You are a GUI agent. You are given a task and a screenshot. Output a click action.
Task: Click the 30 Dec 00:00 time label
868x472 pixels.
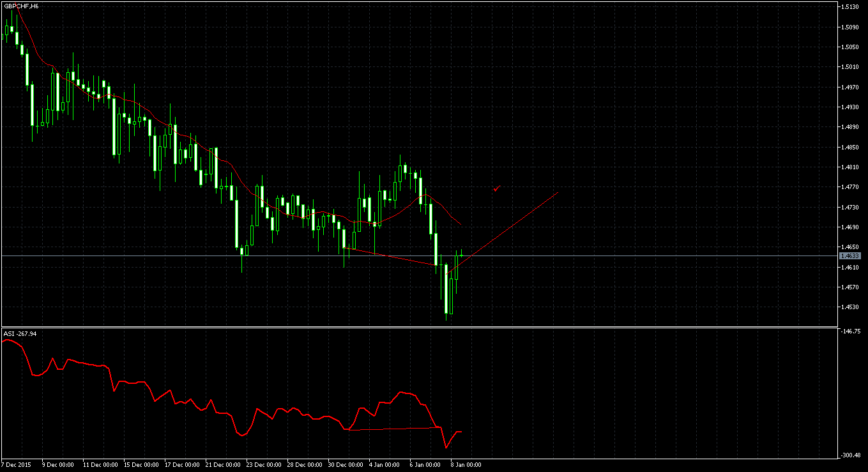(x=346, y=464)
